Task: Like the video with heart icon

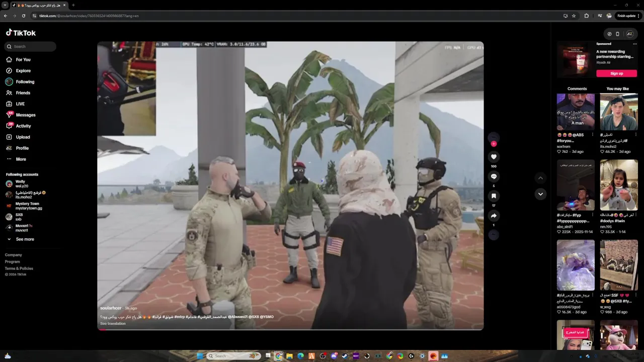Action: point(494,157)
